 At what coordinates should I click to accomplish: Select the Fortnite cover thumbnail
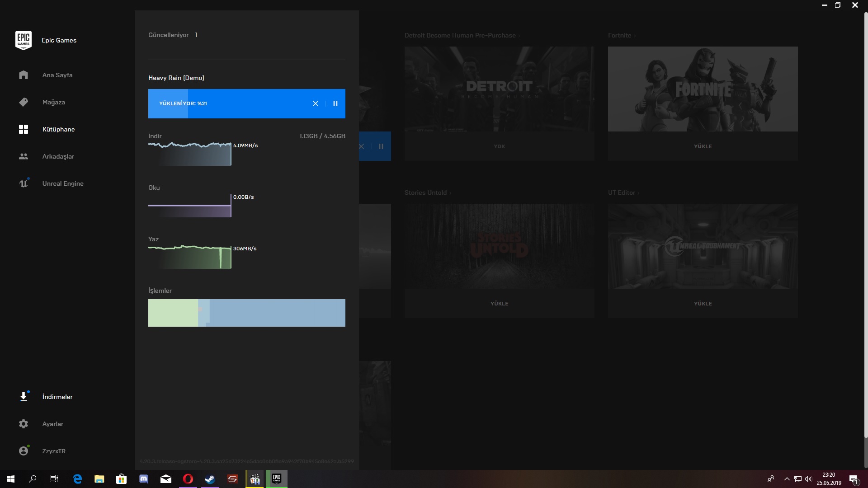click(703, 89)
